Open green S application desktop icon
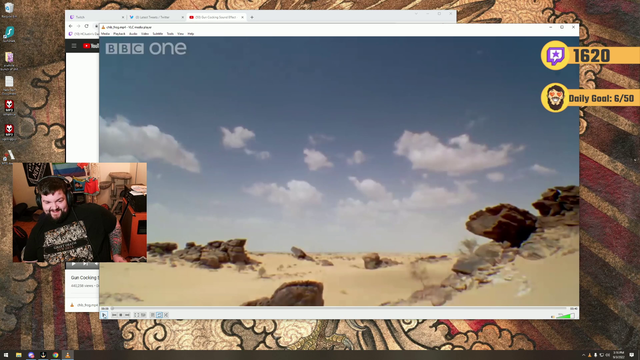The image size is (640, 360). point(9,34)
